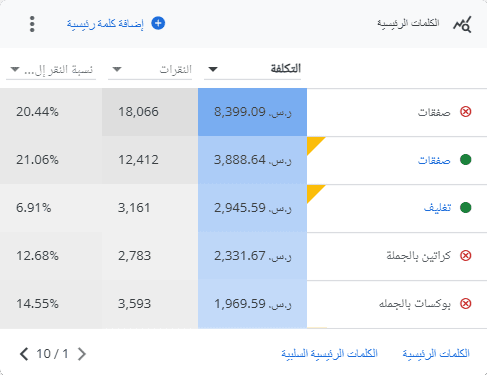This screenshot has width=487, height=375.
Task: Click the blue plus add keyword icon
Action: (x=158, y=23)
